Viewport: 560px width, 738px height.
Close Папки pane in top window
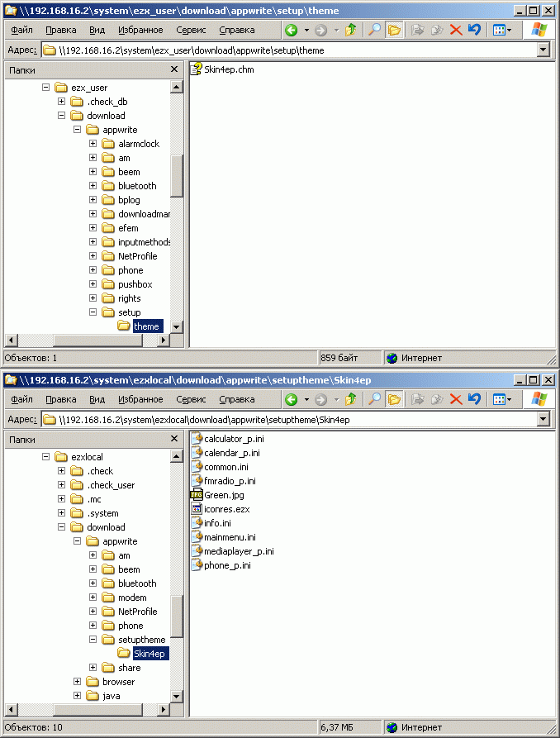(x=174, y=69)
